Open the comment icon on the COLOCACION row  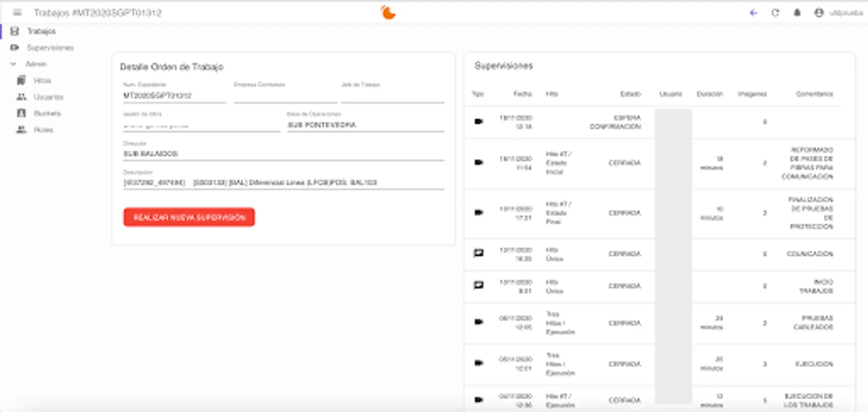pyautogui.click(x=477, y=254)
